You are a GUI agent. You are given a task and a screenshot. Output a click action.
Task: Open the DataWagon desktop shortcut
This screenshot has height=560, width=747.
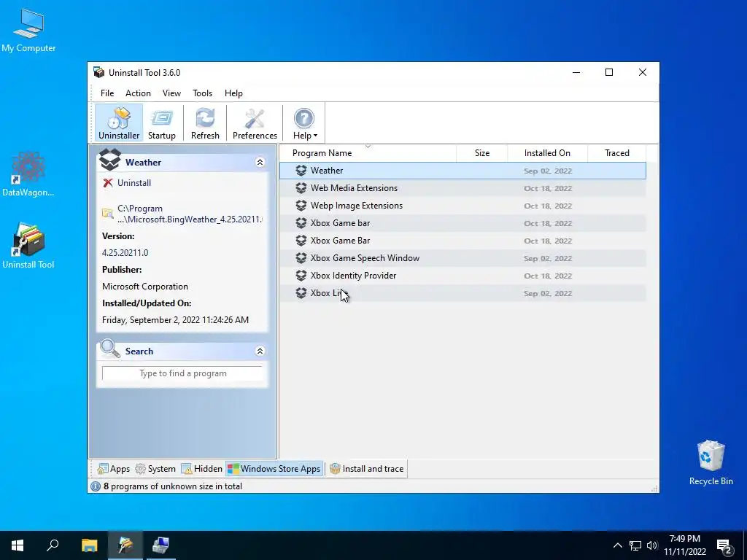coord(28,174)
